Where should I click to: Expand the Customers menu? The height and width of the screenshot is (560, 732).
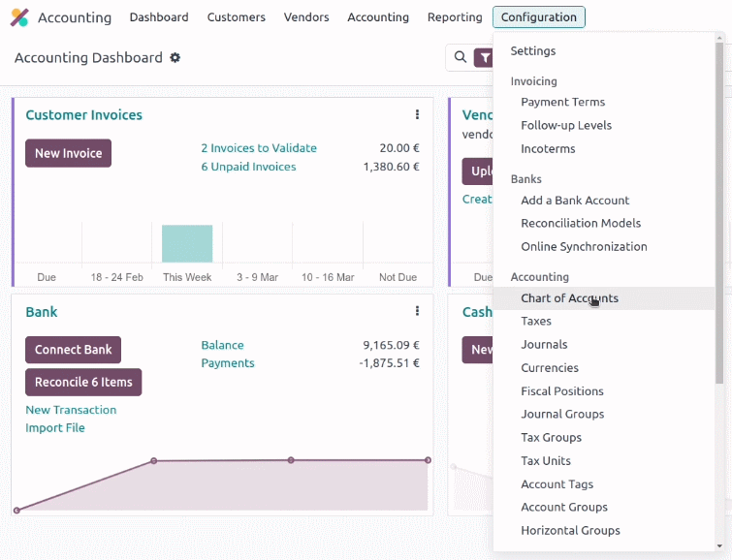click(237, 17)
